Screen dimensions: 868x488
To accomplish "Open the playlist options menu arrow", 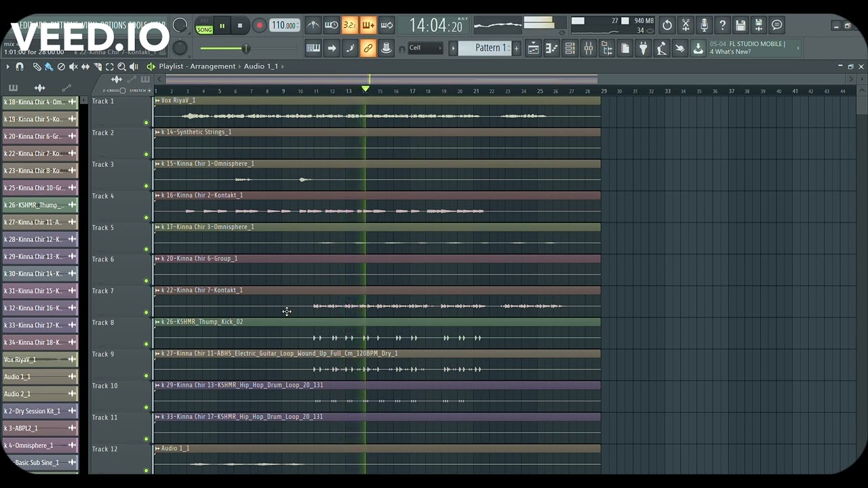I will (x=8, y=66).
